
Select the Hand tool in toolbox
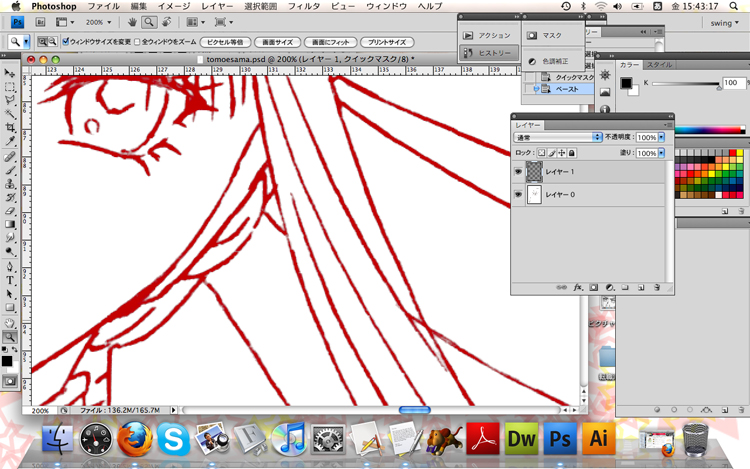10,323
